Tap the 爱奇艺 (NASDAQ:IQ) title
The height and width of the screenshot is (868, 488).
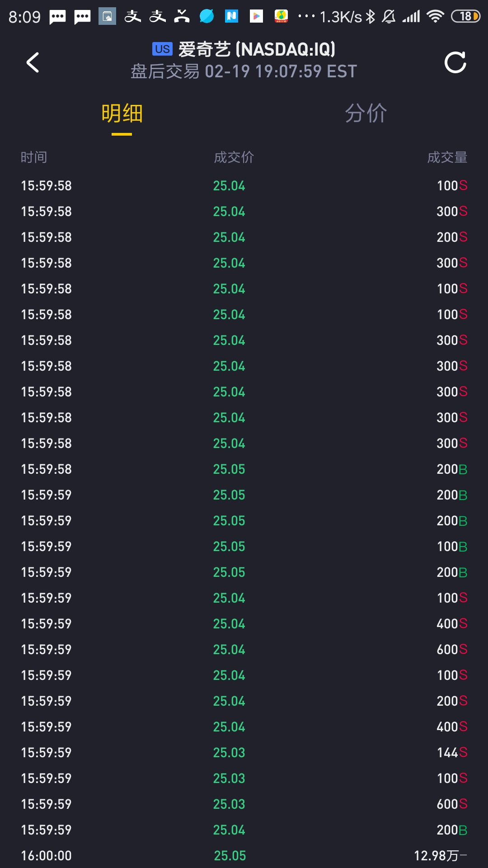pos(257,49)
